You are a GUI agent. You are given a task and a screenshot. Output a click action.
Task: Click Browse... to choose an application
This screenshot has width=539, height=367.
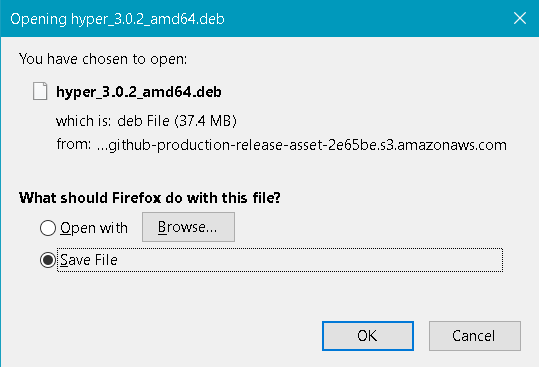tap(188, 227)
